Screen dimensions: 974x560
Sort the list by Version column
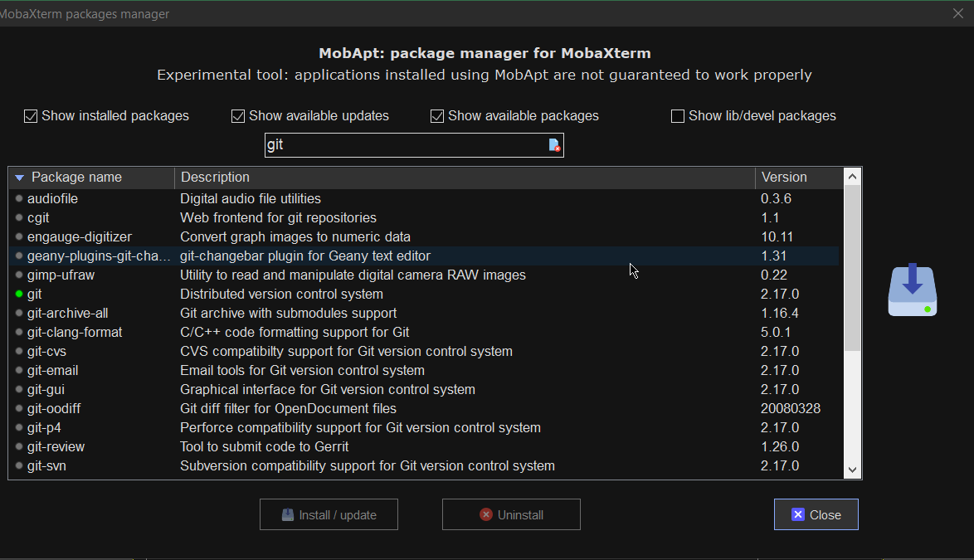(x=800, y=178)
